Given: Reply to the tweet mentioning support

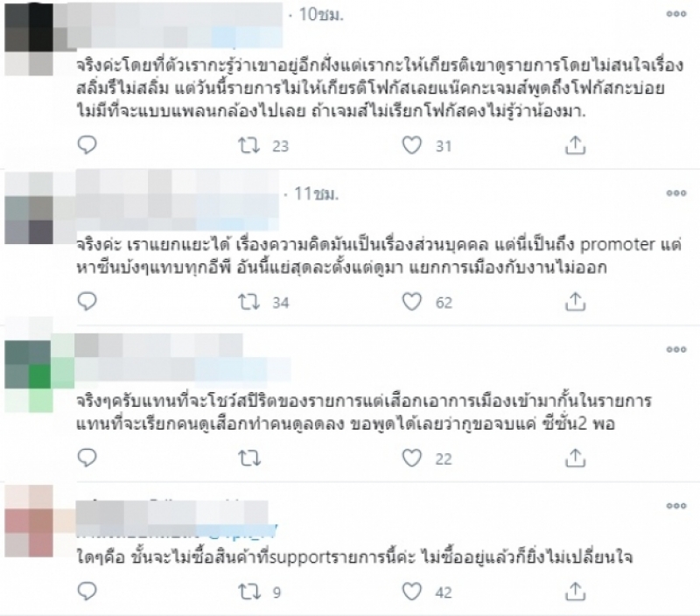Looking at the screenshot, I should click(x=87, y=591).
